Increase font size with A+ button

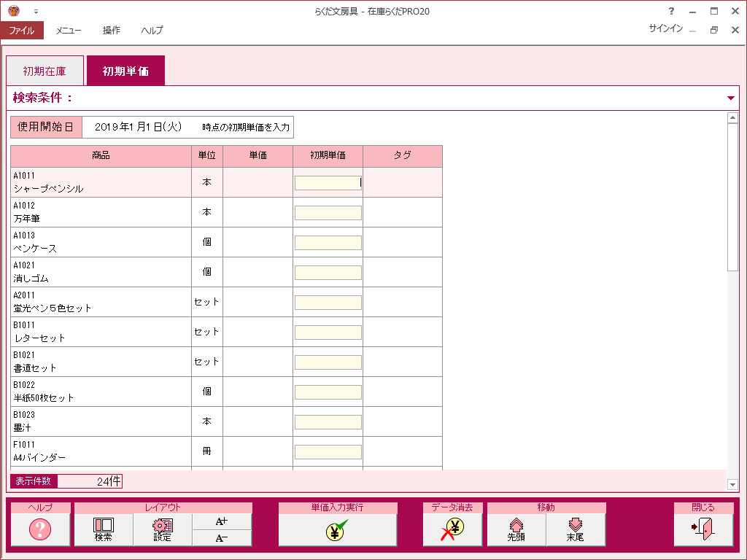(222, 521)
